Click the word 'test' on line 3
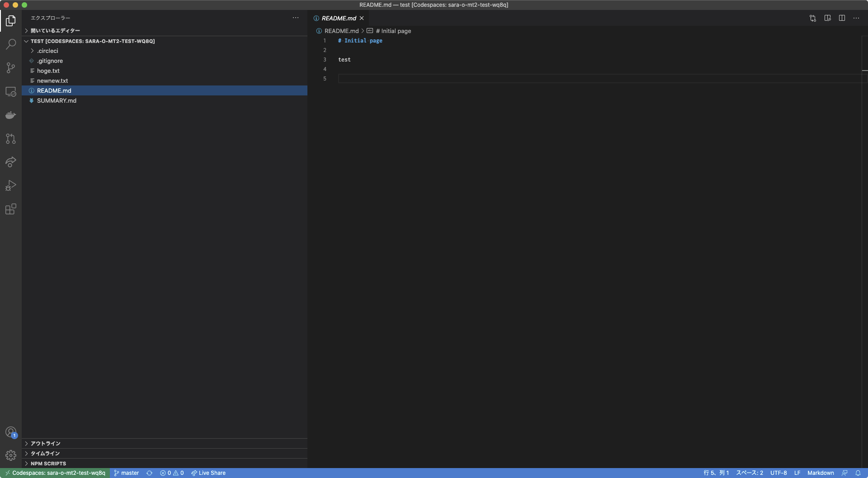This screenshot has height=478, width=868. tap(344, 60)
